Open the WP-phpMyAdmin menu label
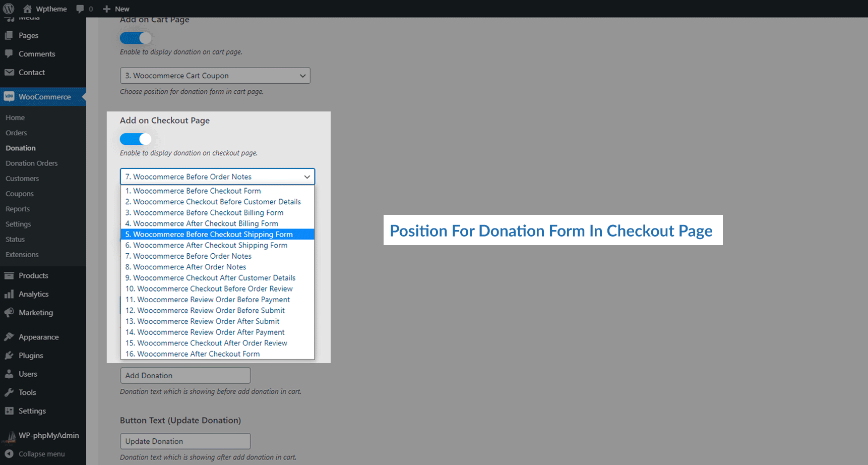Viewport: 868px width, 465px height. coord(49,435)
